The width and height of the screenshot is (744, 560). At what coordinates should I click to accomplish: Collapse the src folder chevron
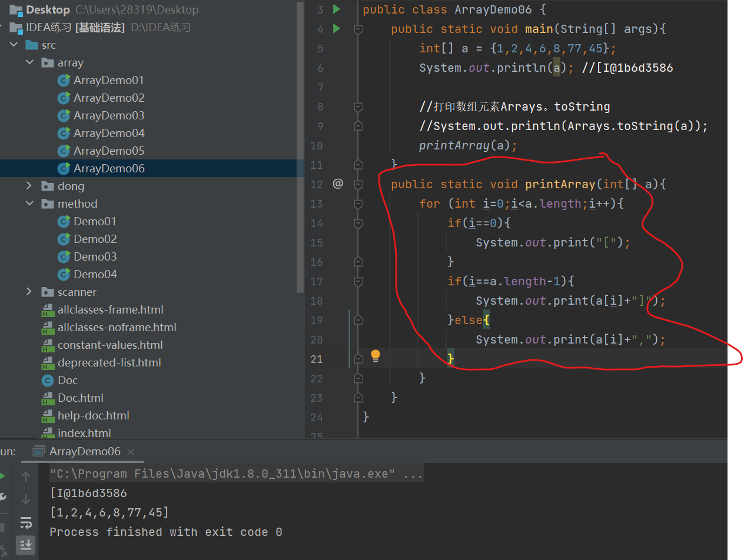point(14,45)
